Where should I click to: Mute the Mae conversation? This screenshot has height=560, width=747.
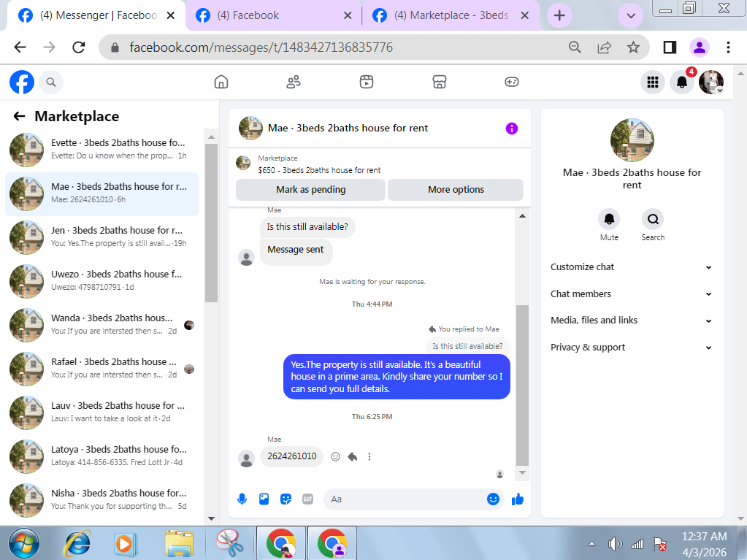[x=609, y=219]
